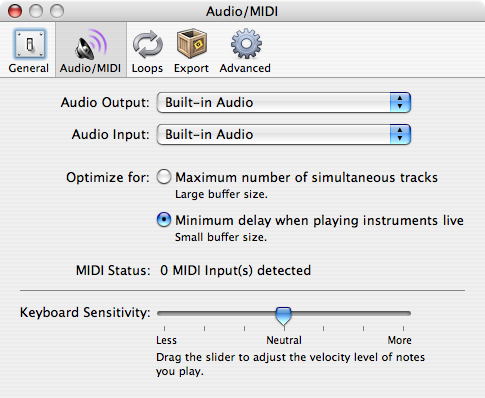485x398 pixels.
Task: Select the Audio/MIDI speaker icon
Action: coord(91,44)
